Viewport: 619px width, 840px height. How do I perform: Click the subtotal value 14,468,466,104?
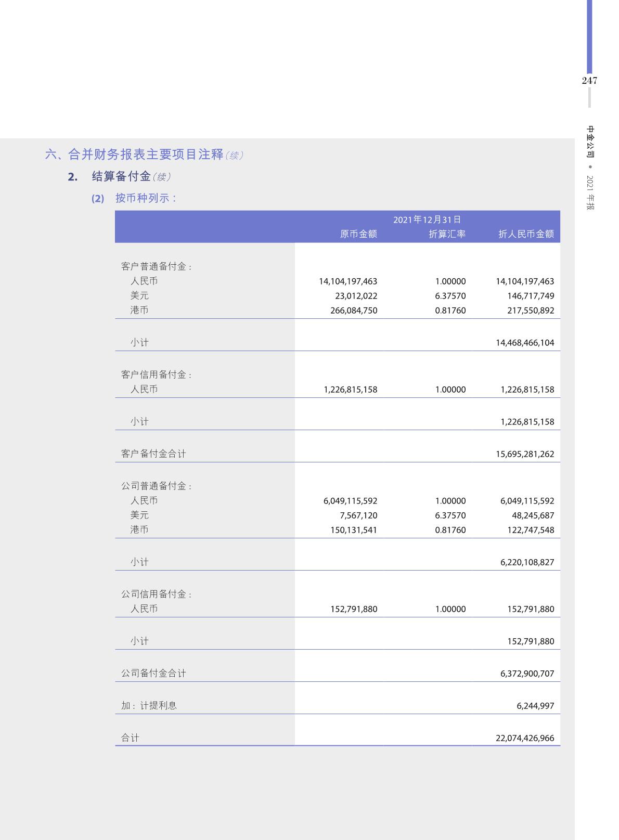point(525,343)
